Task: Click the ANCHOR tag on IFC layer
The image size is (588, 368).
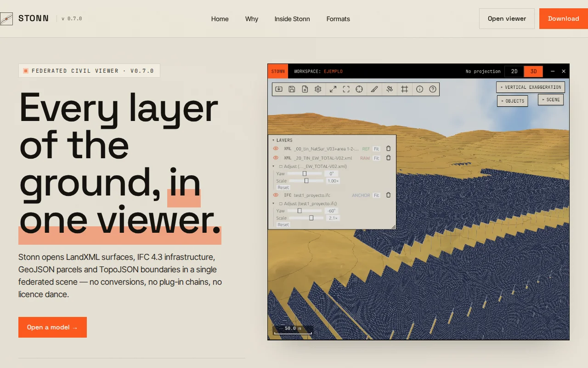Action: [x=361, y=195]
